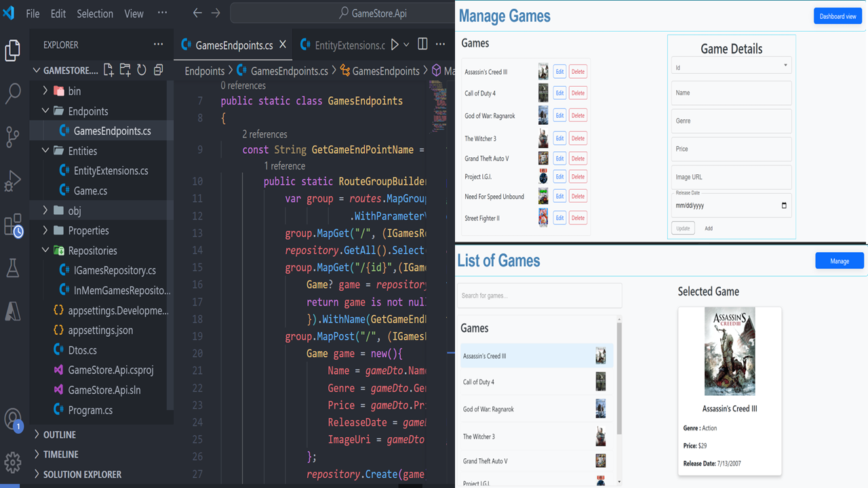Click the split editor icon
This screenshot has width=868, height=488.
pyautogui.click(x=422, y=45)
